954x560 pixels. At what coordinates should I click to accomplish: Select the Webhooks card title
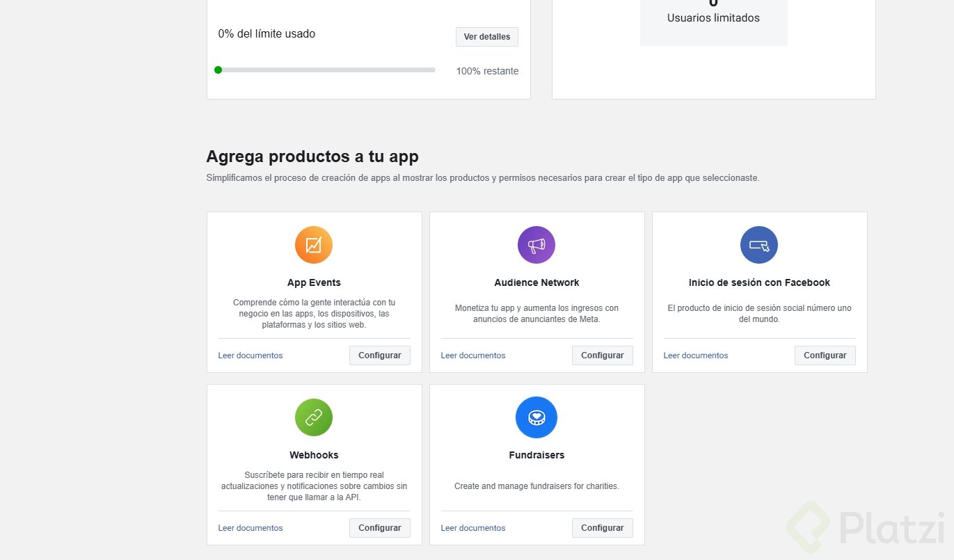coord(314,455)
